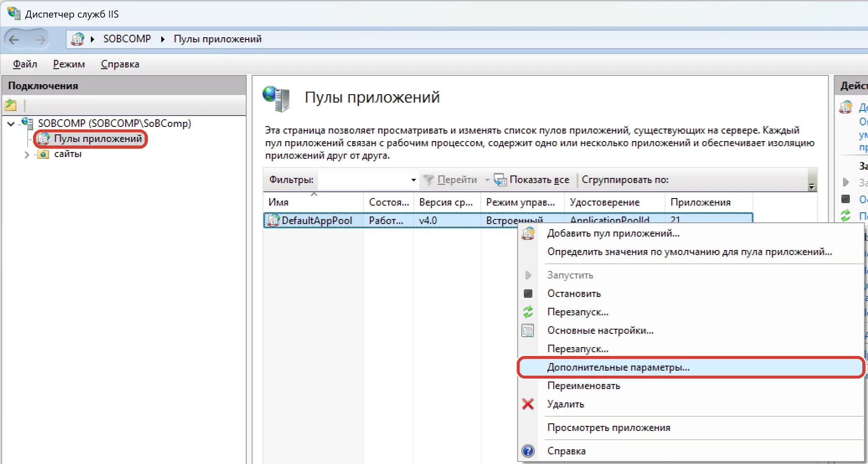Open the Файл menu

pyautogui.click(x=25, y=64)
